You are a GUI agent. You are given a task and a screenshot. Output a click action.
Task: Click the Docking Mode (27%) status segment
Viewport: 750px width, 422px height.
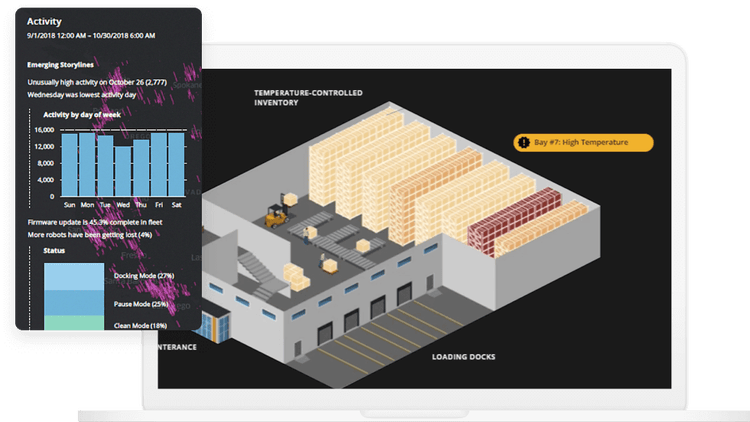click(75, 275)
